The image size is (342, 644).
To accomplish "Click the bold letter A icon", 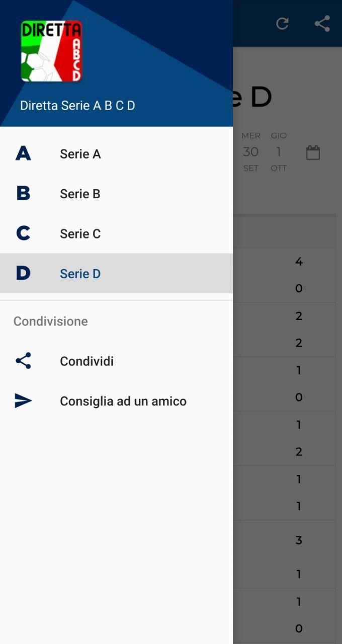I will (x=23, y=153).
